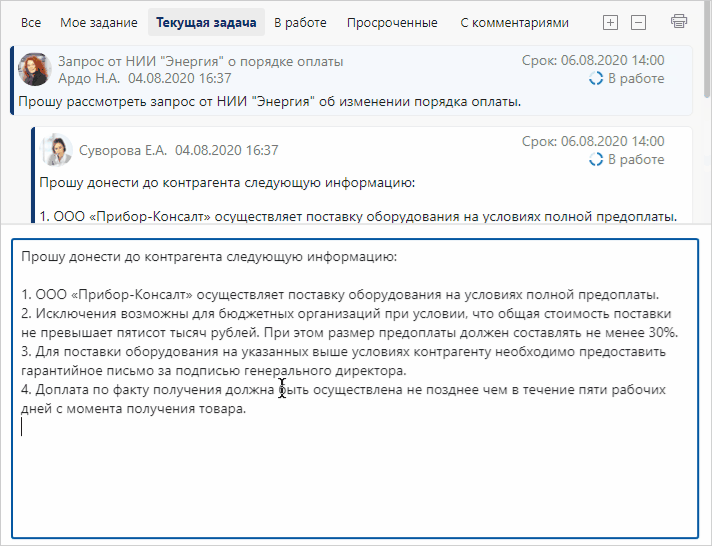
Task: Select the "Текущая задача" tab
Action: click(205, 22)
